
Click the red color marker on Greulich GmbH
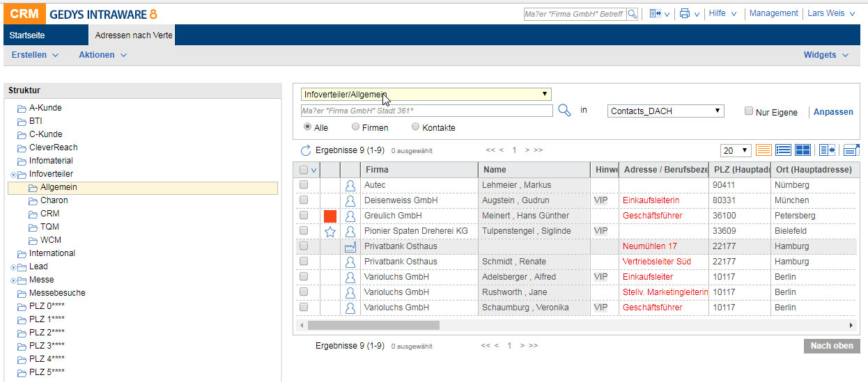click(330, 216)
